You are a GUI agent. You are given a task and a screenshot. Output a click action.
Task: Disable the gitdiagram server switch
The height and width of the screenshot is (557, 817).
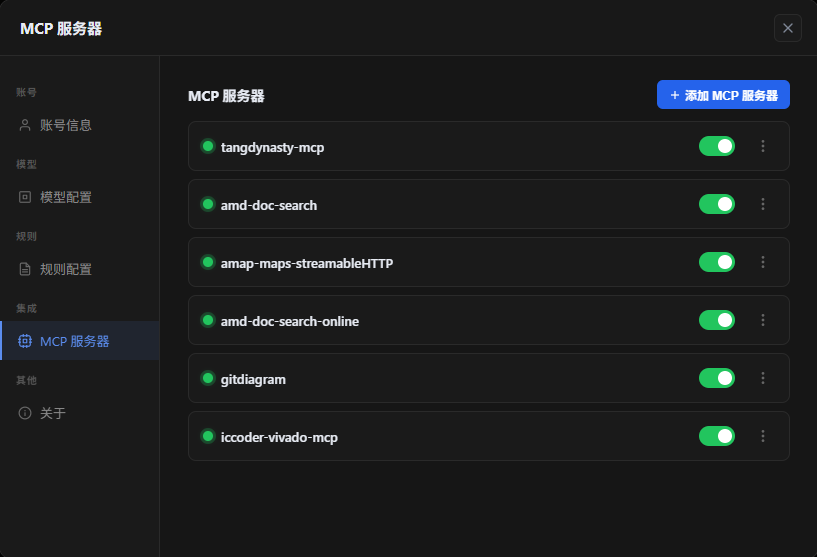(x=716, y=378)
